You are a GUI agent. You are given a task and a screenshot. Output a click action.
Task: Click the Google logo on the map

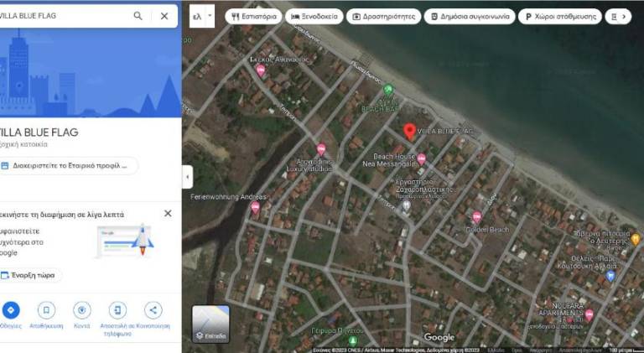[x=439, y=337]
